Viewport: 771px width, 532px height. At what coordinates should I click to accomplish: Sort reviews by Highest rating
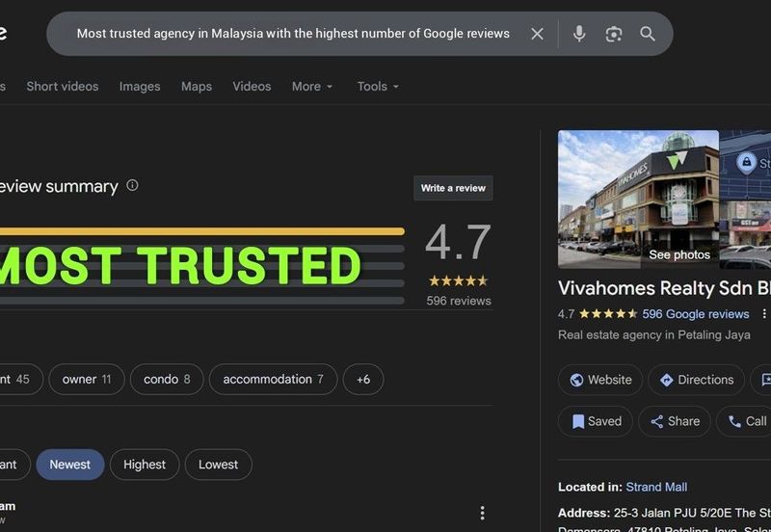145,465
